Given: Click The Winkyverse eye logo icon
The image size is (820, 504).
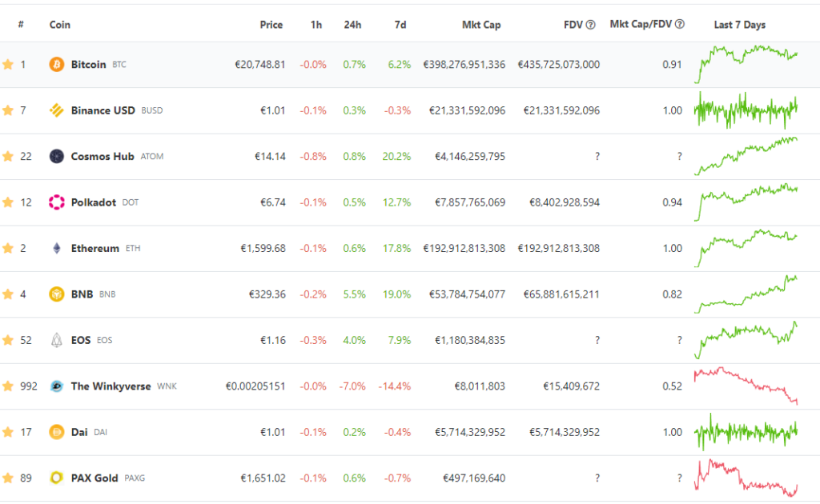Looking at the screenshot, I should (x=57, y=386).
